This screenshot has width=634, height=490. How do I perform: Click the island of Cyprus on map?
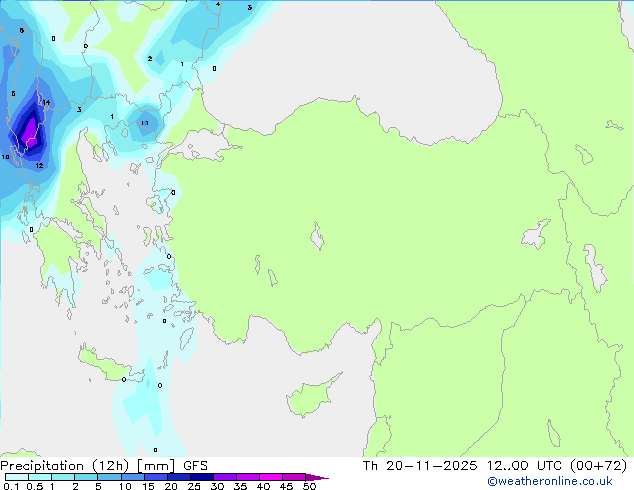point(311,396)
